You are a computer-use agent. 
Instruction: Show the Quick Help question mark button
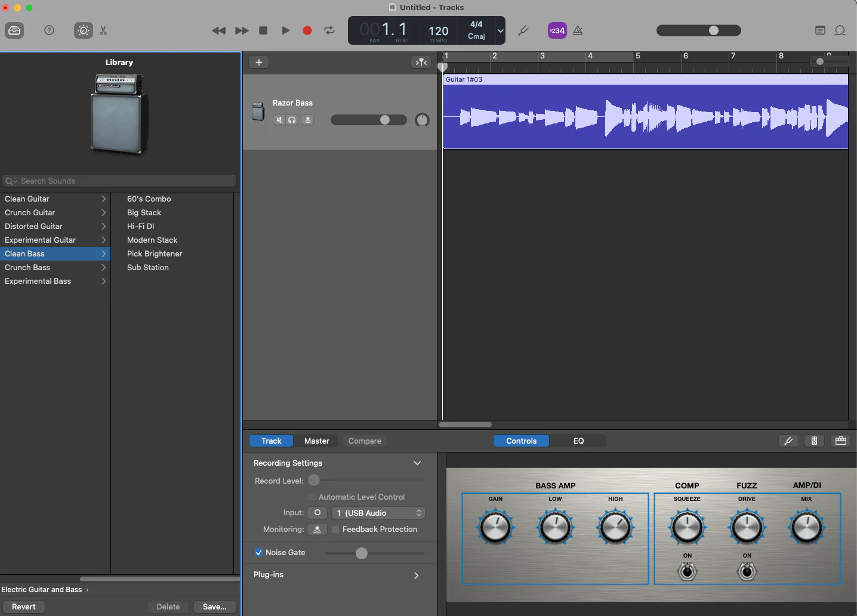(50, 30)
